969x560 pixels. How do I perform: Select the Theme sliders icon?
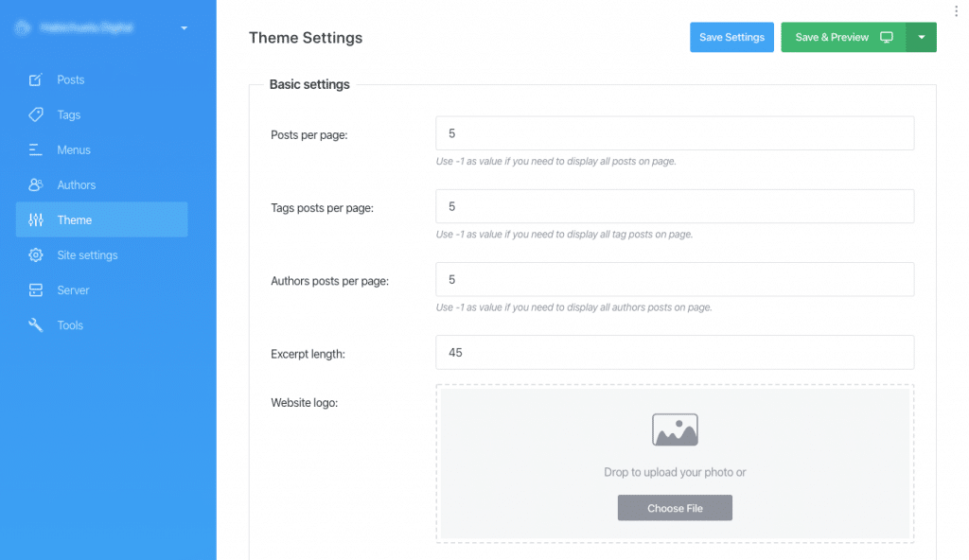click(x=37, y=219)
